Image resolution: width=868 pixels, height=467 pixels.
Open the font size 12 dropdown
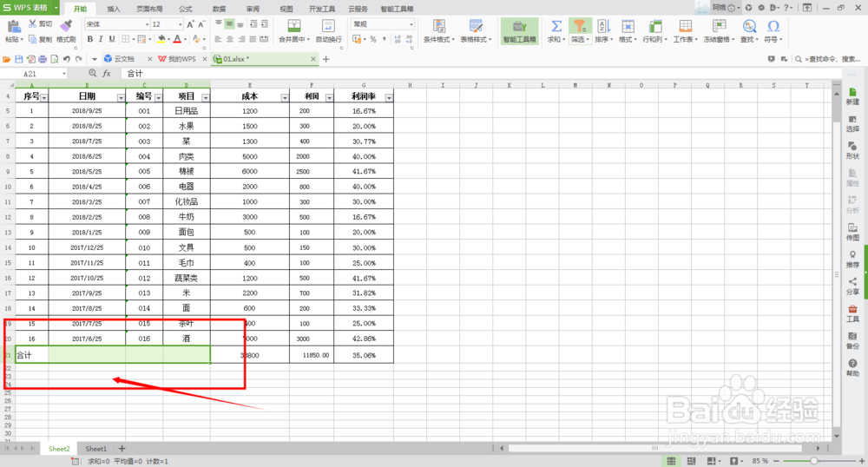(x=181, y=24)
